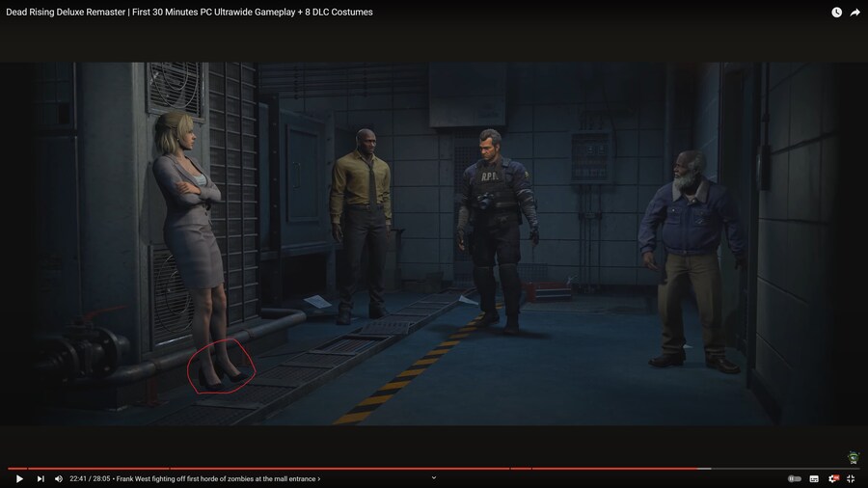Mute the video volume
Viewport: 868px width, 488px height.
pyautogui.click(x=59, y=478)
